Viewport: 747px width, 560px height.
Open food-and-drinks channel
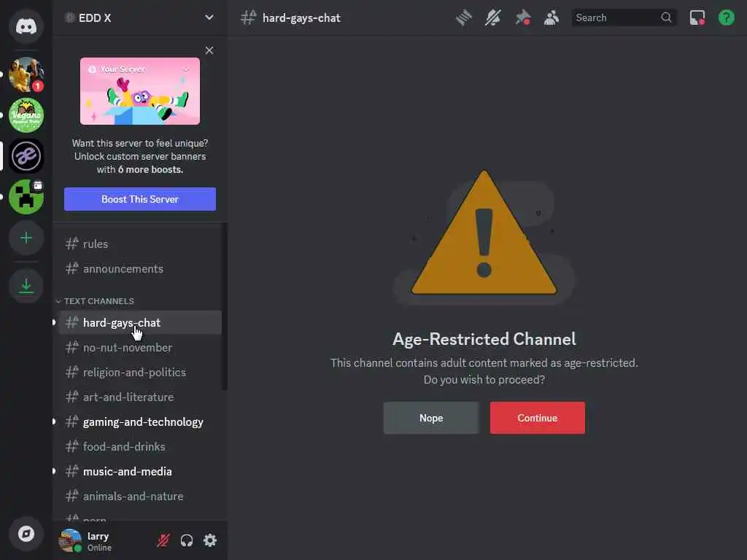(140, 447)
